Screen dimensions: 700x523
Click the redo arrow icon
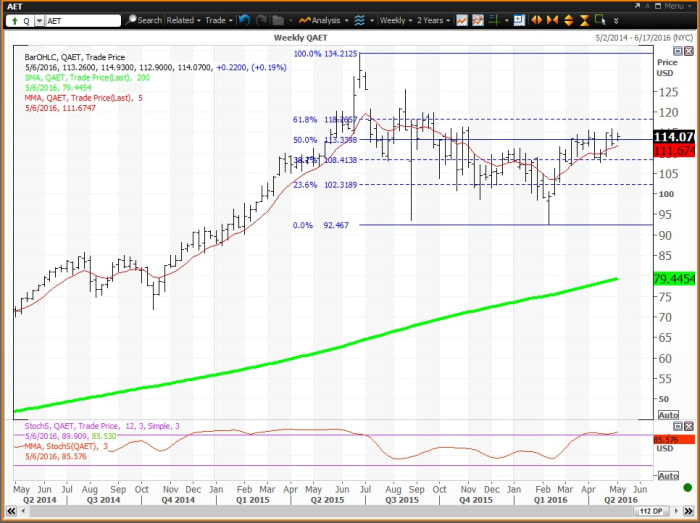[259, 20]
